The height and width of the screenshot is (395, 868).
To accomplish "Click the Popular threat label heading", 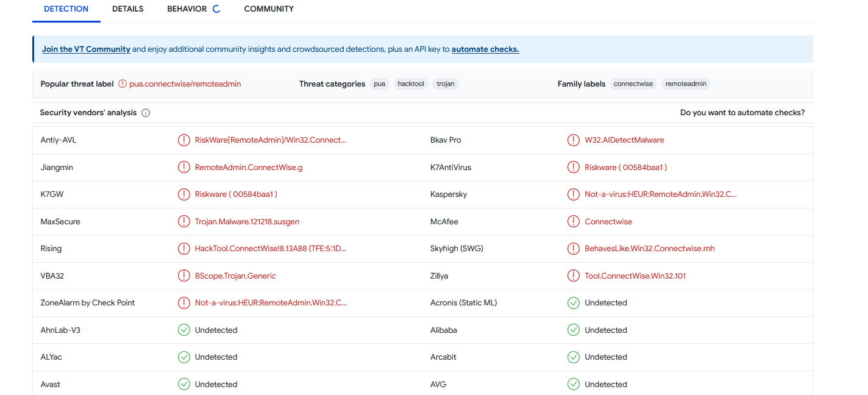I will [x=77, y=84].
